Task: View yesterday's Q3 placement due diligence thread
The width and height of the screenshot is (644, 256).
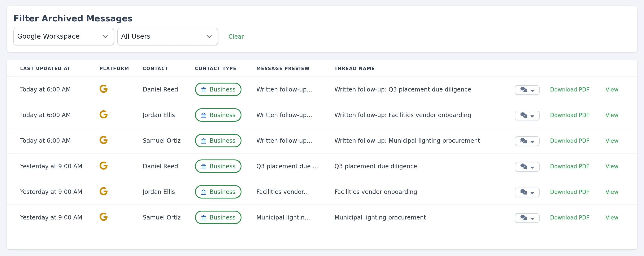Action: 612,166
